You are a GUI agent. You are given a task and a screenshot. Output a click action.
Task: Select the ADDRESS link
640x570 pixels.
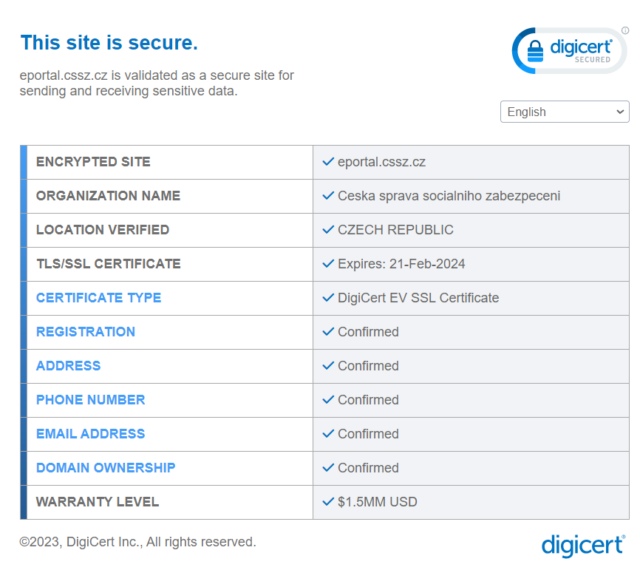click(x=68, y=366)
